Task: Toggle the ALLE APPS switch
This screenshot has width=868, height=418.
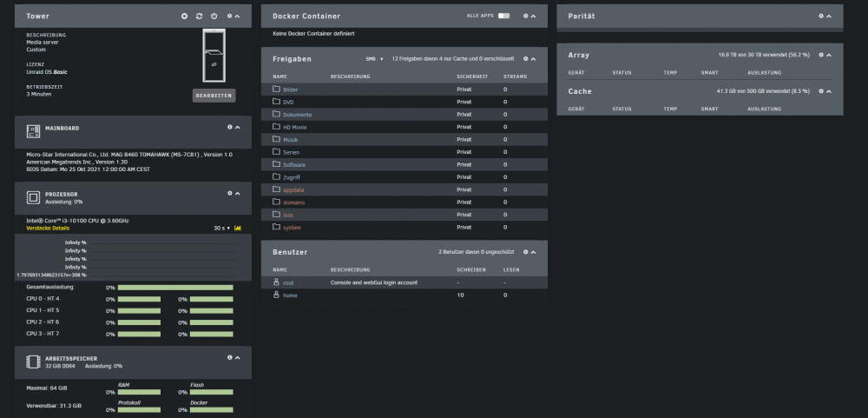Action: (503, 16)
